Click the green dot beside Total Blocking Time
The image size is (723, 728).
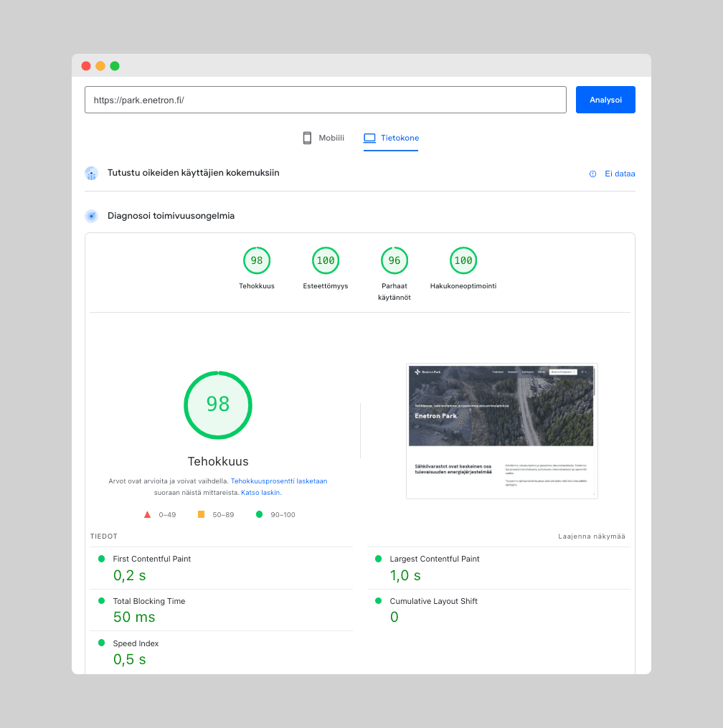click(100, 601)
